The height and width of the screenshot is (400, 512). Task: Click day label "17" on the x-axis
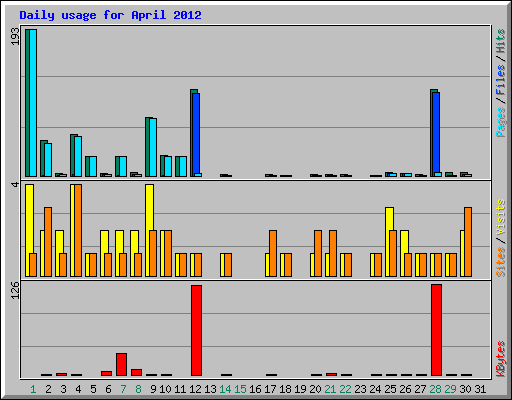[x=270, y=389]
